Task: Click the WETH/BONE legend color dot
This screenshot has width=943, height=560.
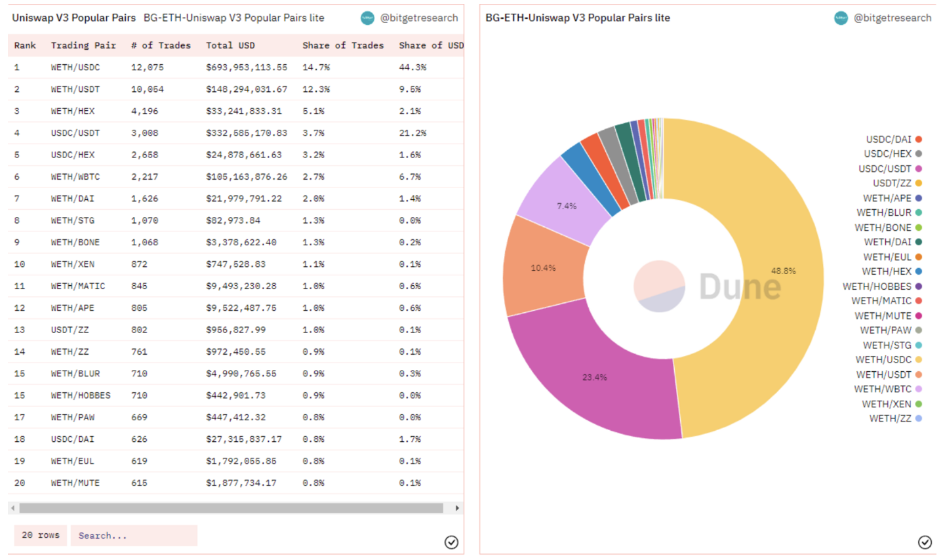Action: point(919,228)
